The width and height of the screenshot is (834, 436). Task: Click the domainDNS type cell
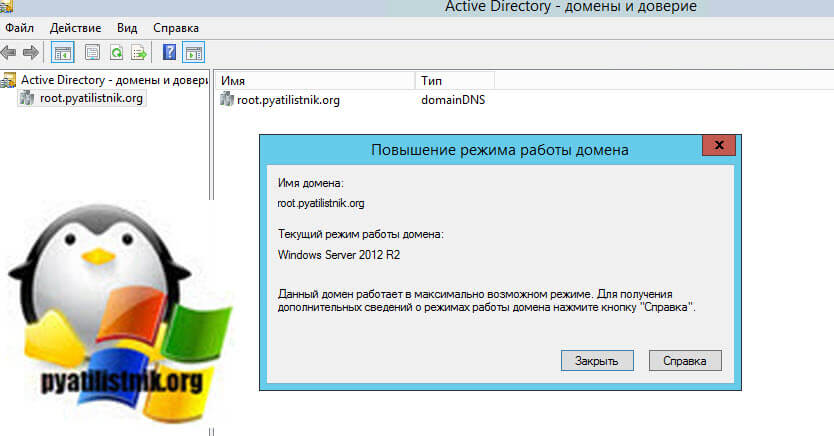coord(453,100)
